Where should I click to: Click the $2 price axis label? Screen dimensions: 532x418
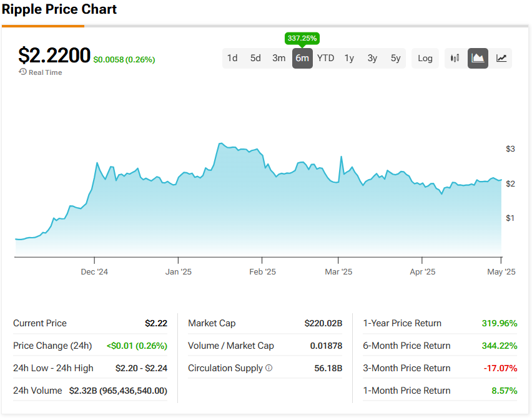(510, 184)
